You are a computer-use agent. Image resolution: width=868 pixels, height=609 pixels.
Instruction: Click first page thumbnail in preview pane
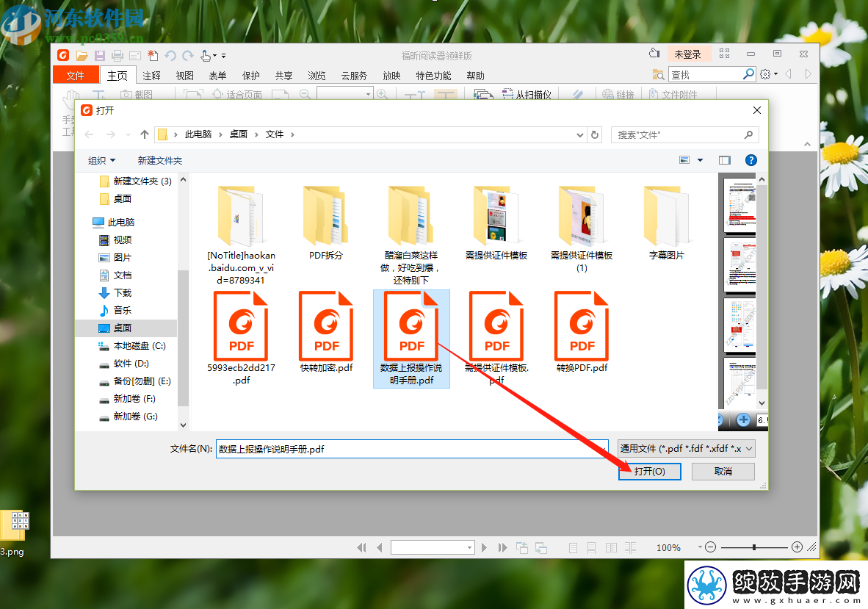click(x=740, y=204)
